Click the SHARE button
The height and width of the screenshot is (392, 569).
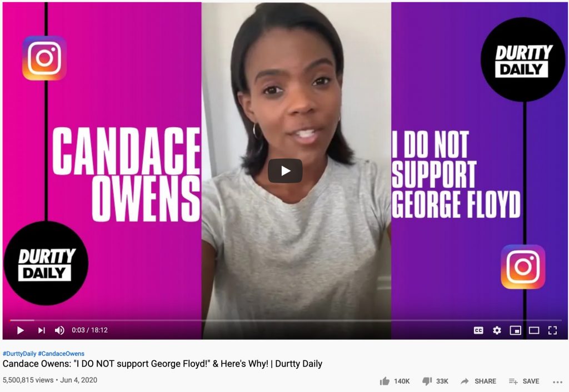[478, 381]
